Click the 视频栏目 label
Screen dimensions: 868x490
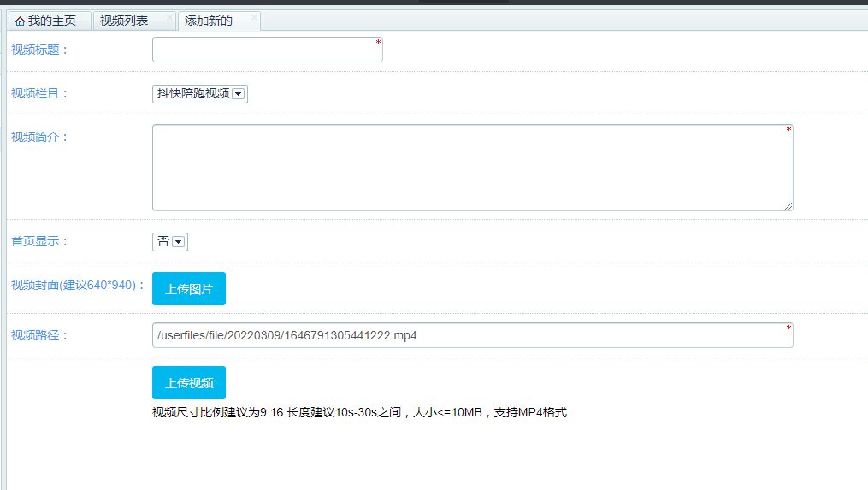coord(39,93)
